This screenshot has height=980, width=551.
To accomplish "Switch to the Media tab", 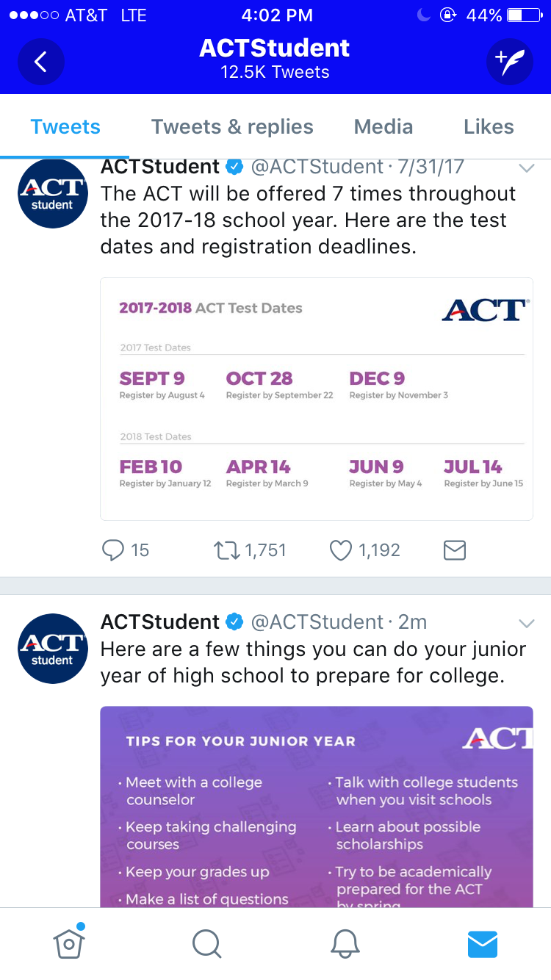I will click(x=383, y=126).
